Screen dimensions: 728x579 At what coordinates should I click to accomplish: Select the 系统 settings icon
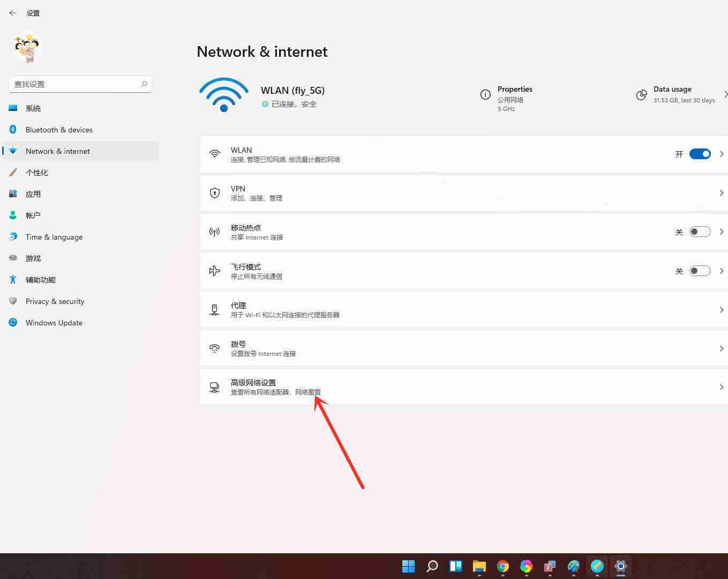pyautogui.click(x=13, y=108)
